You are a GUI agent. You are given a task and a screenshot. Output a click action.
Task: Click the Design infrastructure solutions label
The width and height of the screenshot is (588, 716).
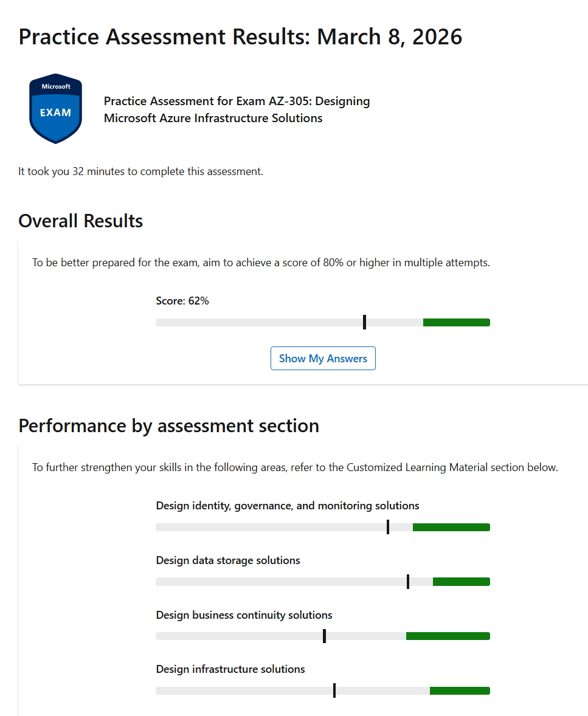pyautogui.click(x=230, y=669)
